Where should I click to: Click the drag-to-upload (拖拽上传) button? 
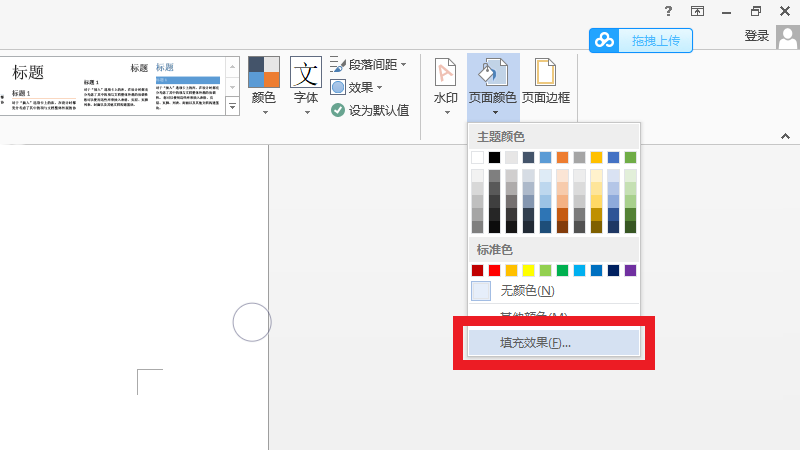(655, 40)
